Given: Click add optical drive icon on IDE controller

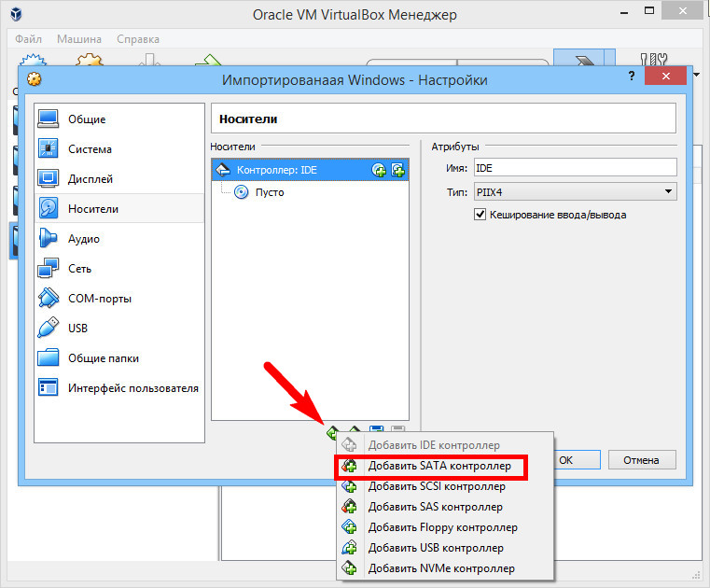Looking at the screenshot, I should click(379, 170).
